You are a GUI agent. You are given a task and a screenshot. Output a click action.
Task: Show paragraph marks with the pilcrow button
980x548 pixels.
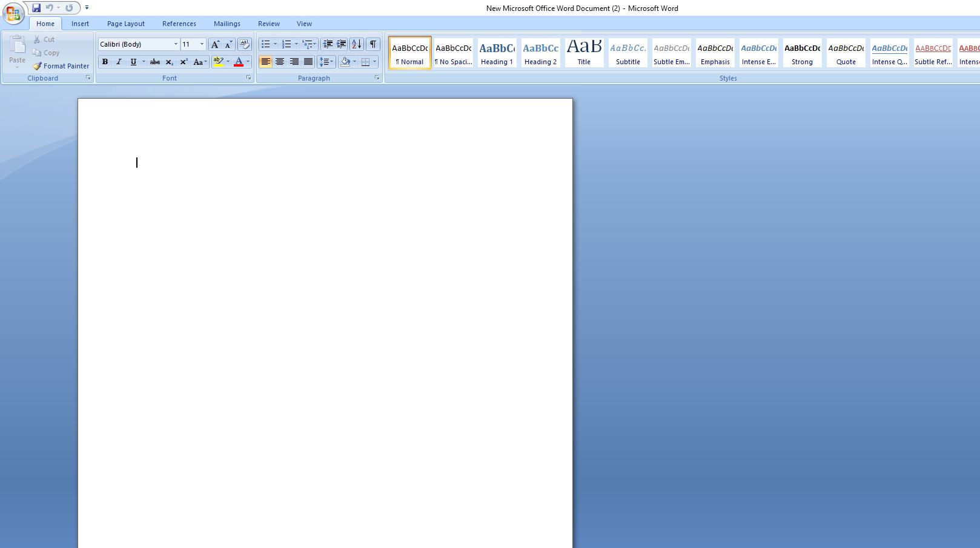click(373, 44)
